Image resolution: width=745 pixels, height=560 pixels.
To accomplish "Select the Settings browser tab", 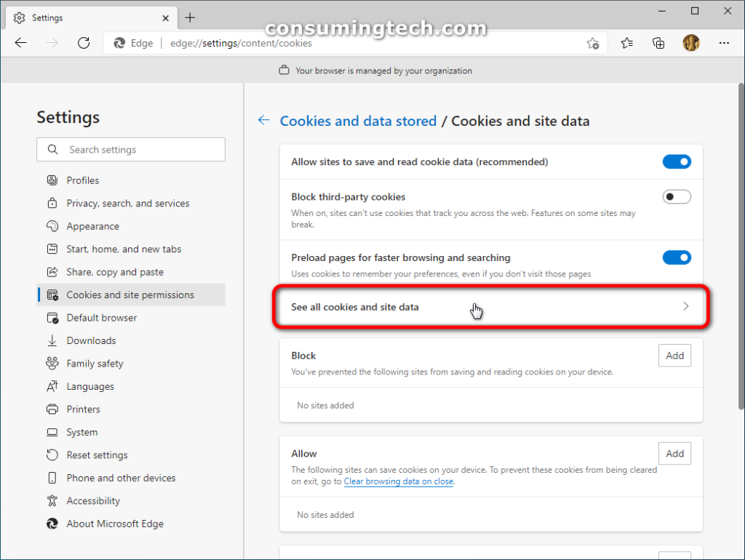I will 92,18.
